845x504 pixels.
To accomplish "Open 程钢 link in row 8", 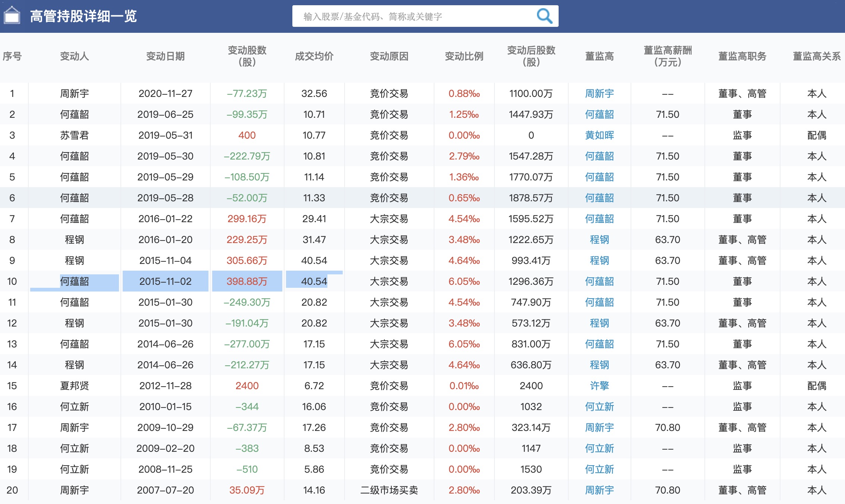I will pos(599,240).
